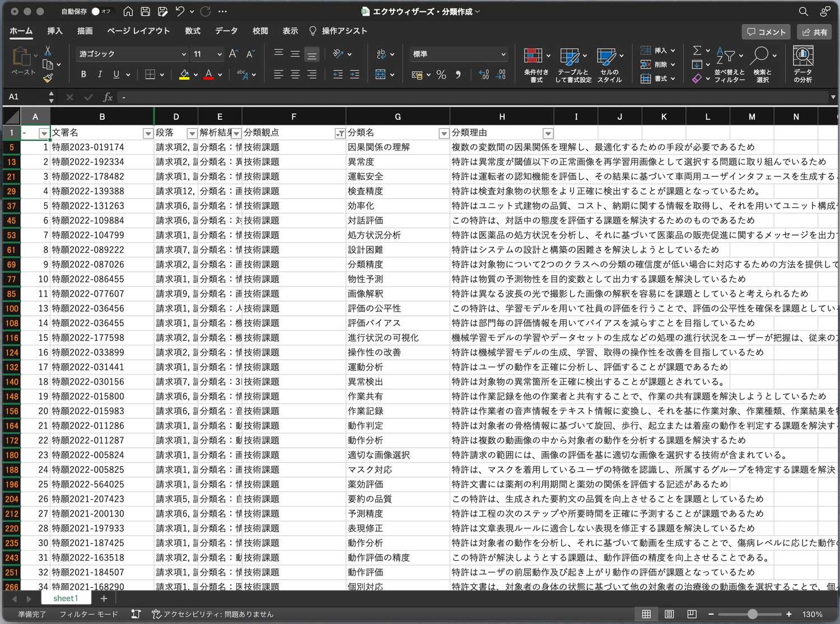Decrease font size with small A icon
This screenshot has height=624, width=840.
[250, 54]
